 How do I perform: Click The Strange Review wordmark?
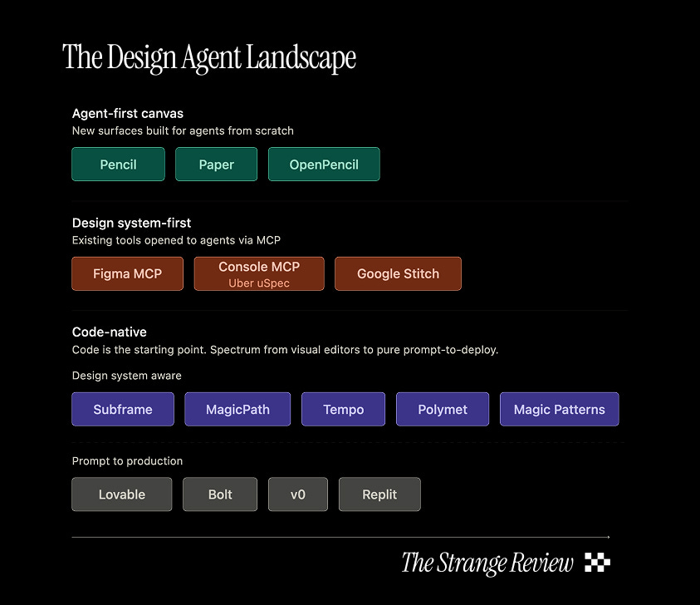point(487,563)
